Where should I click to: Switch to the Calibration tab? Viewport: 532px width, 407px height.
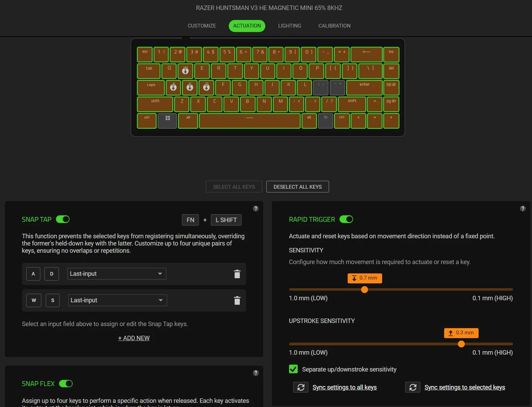(x=334, y=26)
